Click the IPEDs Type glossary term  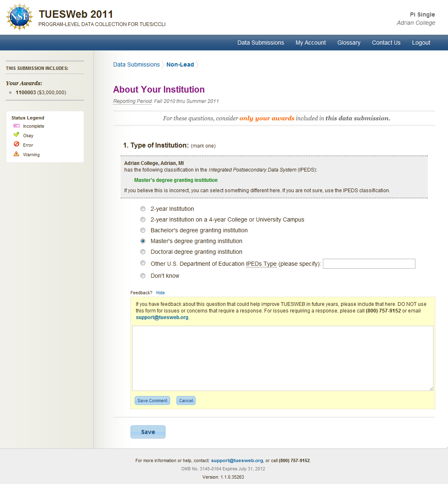tap(261, 264)
